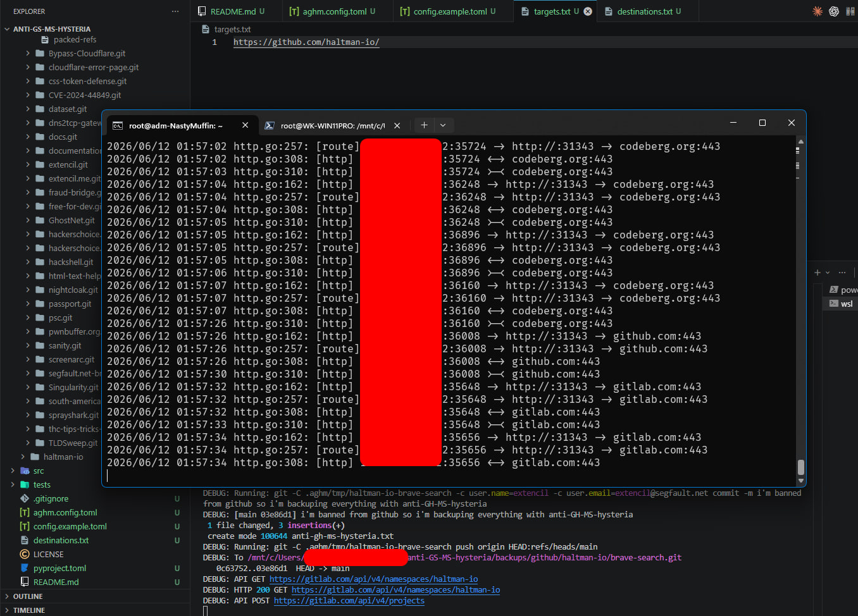Expand the CVE-2024-44849.git folder

tap(28, 95)
